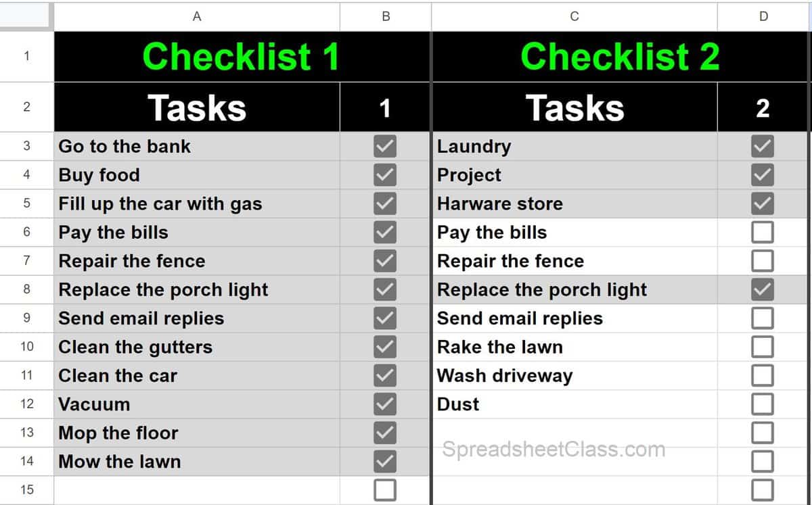Uncheck "Harware store" in Checklist 2
812x505 pixels.
click(762, 203)
